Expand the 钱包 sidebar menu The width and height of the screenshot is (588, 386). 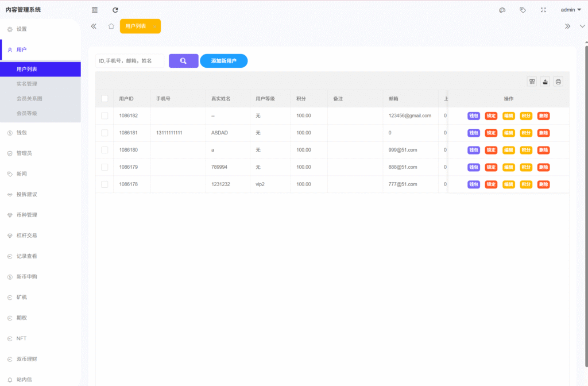pos(22,133)
